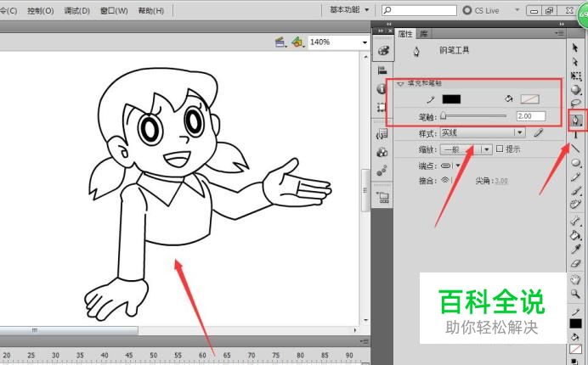Select the Eraser tool
Image resolution: width=588 pixels, height=365 pixels.
tap(575, 264)
